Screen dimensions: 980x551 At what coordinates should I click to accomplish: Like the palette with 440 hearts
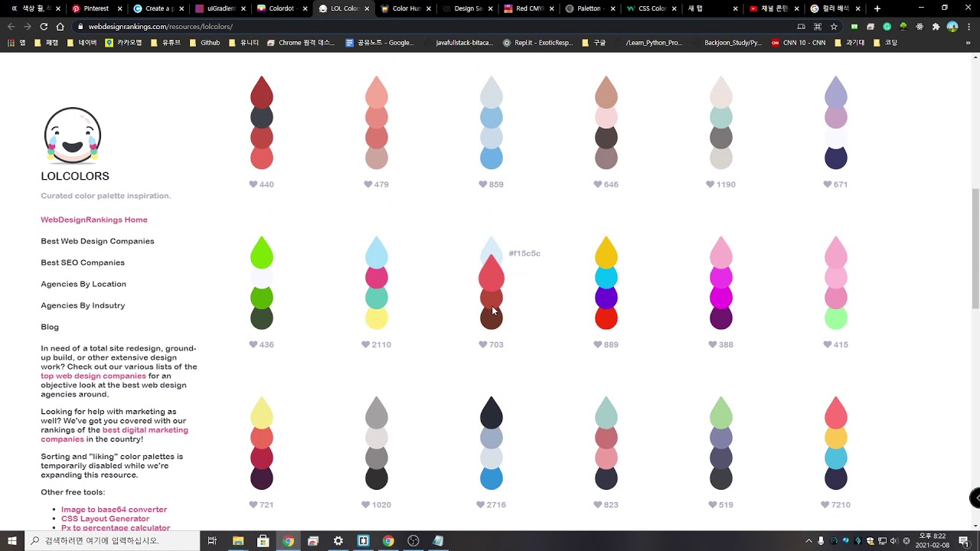point(253,184)
